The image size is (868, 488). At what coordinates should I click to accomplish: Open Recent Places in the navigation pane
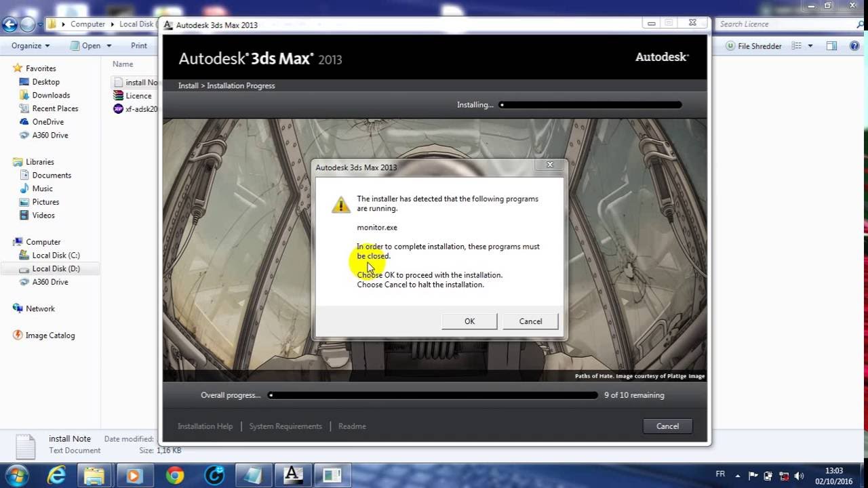click(55, 108)
